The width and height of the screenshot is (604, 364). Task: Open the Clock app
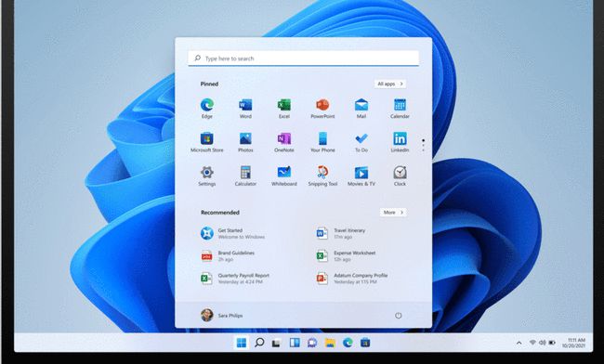tap(400, 175)
